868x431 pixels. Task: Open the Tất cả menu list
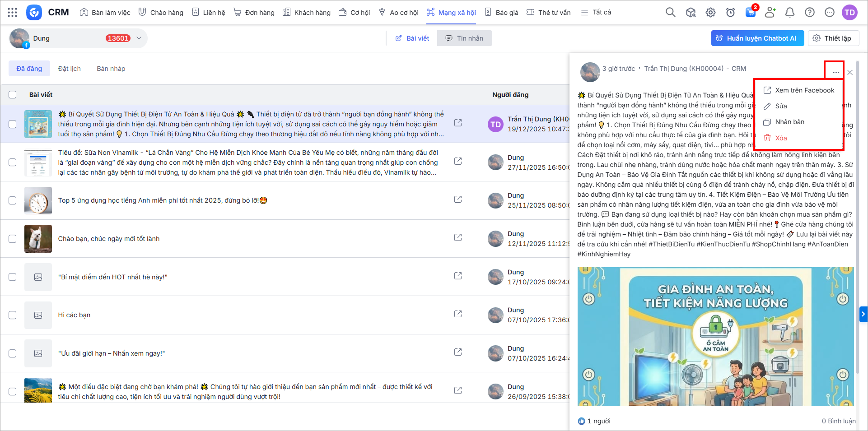(x=596, y=12)
